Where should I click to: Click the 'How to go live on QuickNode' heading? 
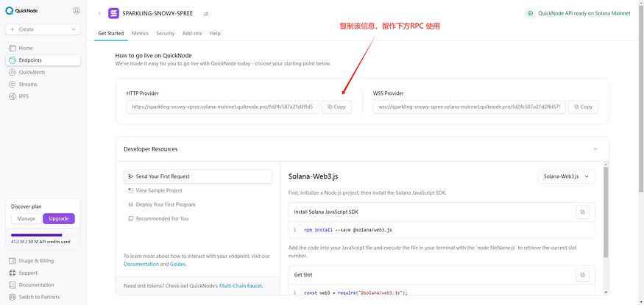pos(153,55)
